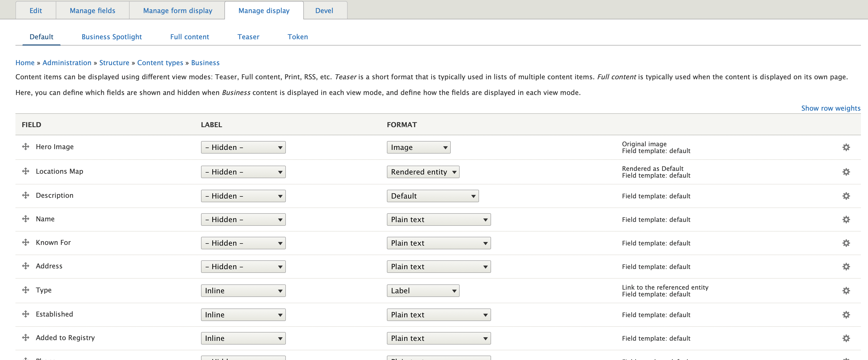Open gear settings for Added to Registry
This screenshot has height=360, width=868.
tap(846, 338)
